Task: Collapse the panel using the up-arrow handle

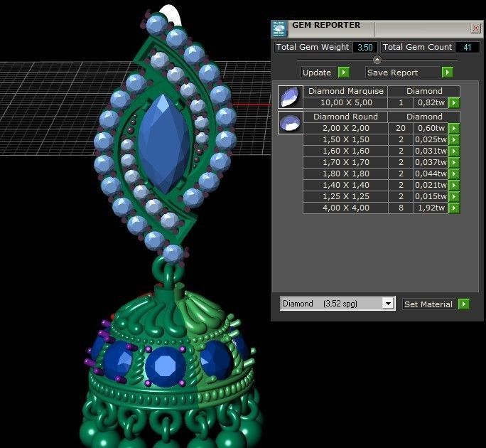Action: [377, 60]
